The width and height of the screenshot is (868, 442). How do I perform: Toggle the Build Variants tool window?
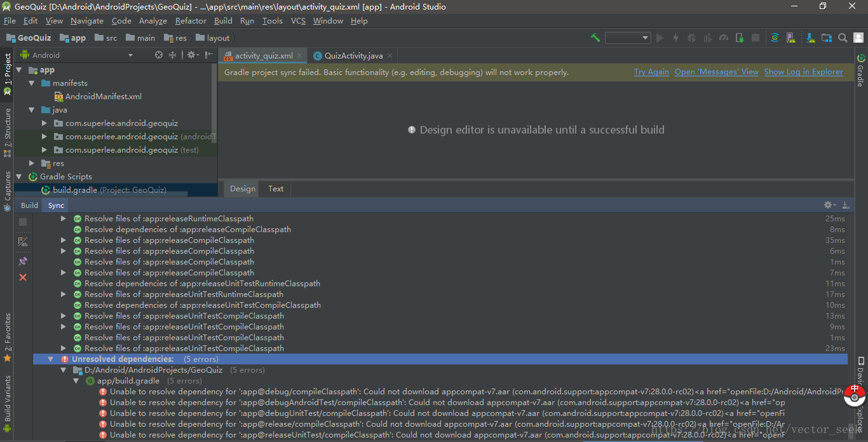[7, 404]
